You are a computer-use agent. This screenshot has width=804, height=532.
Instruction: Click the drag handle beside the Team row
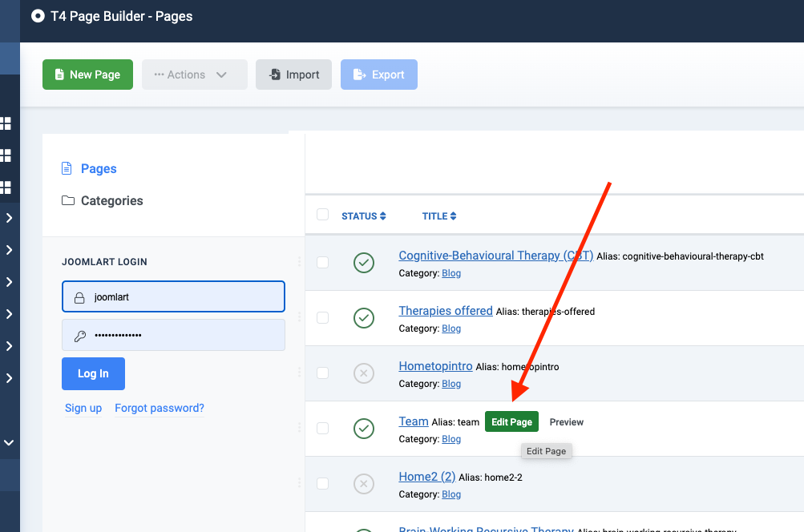[x=300, y=428]
